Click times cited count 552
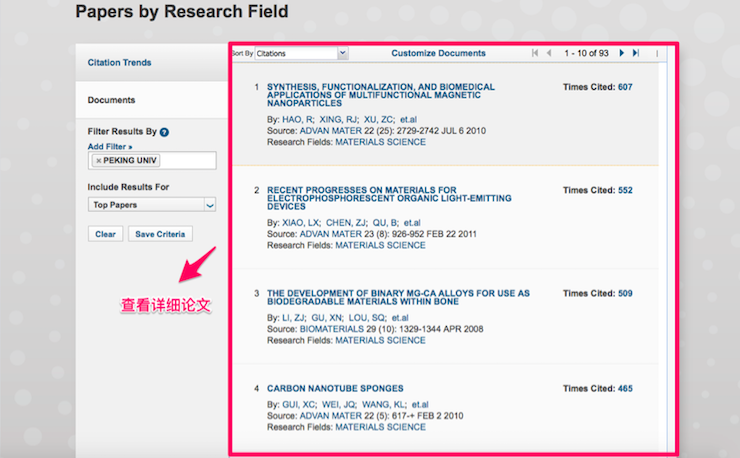 pyautogui.click(x=625, y=190)
